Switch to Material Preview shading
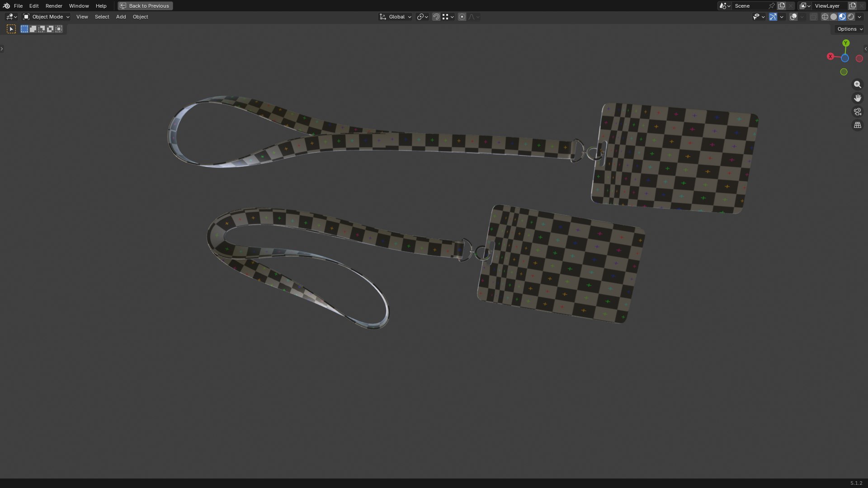Screen dimensions: 868x488 coord(842,17)
